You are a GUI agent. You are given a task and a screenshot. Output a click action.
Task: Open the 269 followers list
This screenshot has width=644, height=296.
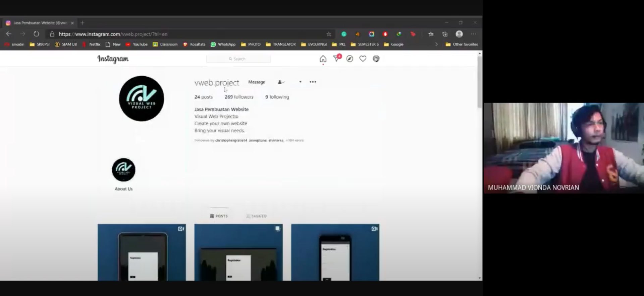[239, 97]
